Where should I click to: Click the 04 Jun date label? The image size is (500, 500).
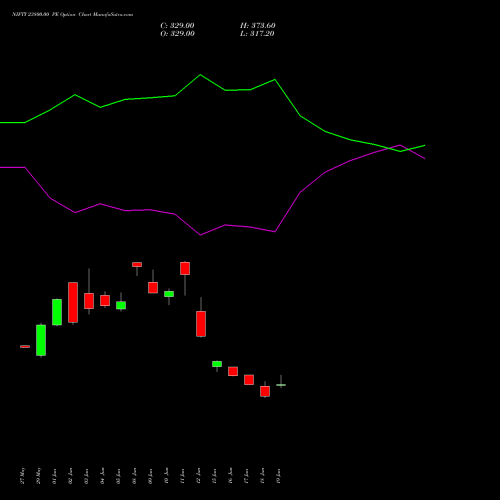coord(103,476)
